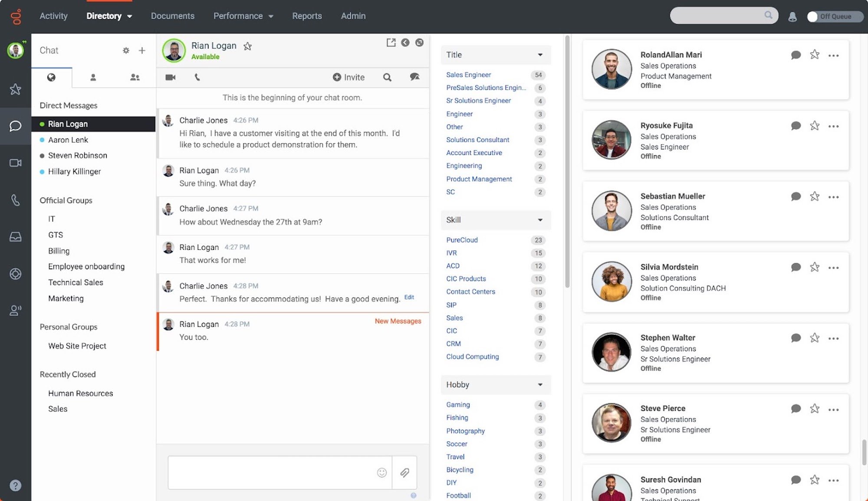
Task: Click the video camera icon to start call
Action: coord(170,77)
